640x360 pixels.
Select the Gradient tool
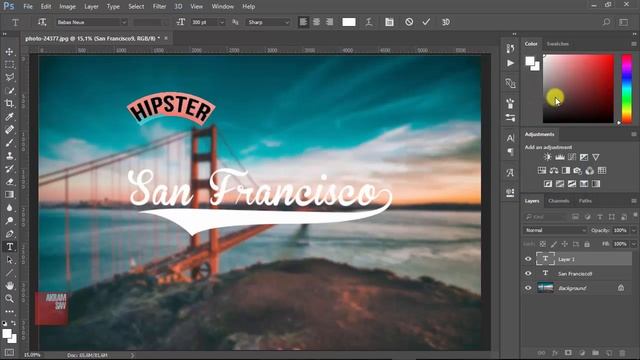click(x=9, y=195)
